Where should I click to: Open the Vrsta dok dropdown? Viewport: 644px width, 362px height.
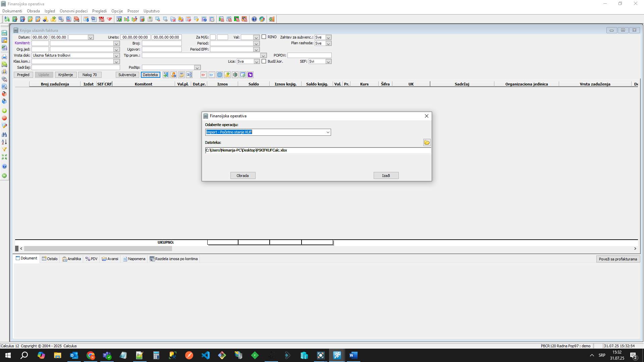click(x=116, y=55)
